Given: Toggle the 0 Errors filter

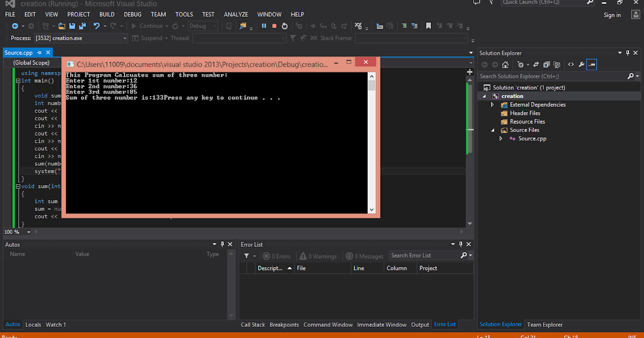Looking at the screenshot, I should click(276, 256).
